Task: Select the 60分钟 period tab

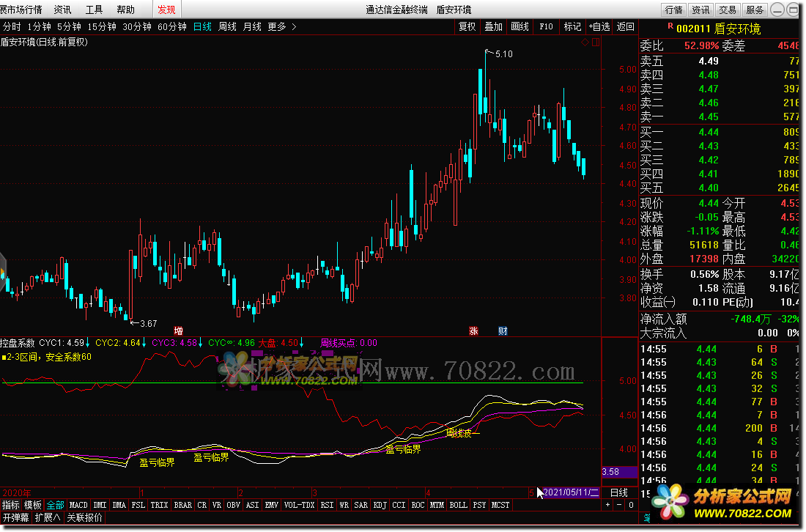Action: click(171, 26)
